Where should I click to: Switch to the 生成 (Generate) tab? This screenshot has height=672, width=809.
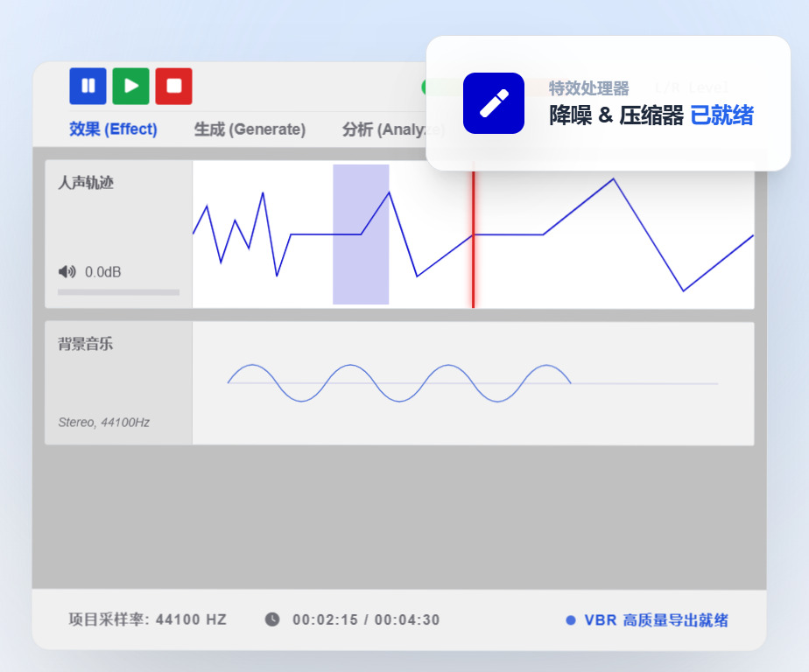[250, 129]
